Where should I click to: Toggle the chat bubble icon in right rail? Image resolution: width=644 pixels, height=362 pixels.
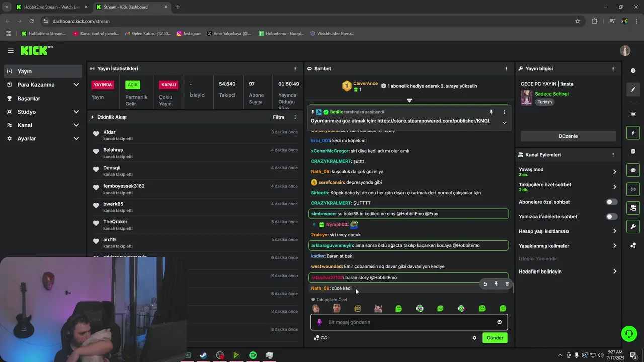pyautogui.click(x=633, y=170)
